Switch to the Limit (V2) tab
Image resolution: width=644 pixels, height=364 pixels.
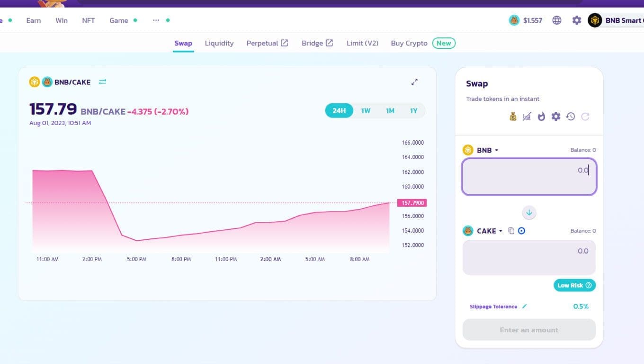(x=362, y=43)
